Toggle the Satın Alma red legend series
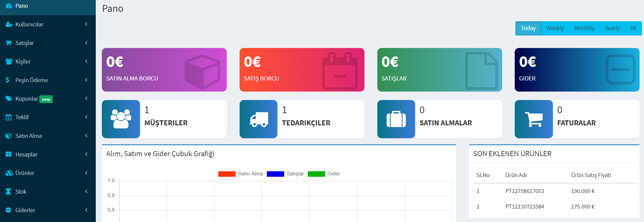This screenshot has width=644, height=222. (240, 174)
